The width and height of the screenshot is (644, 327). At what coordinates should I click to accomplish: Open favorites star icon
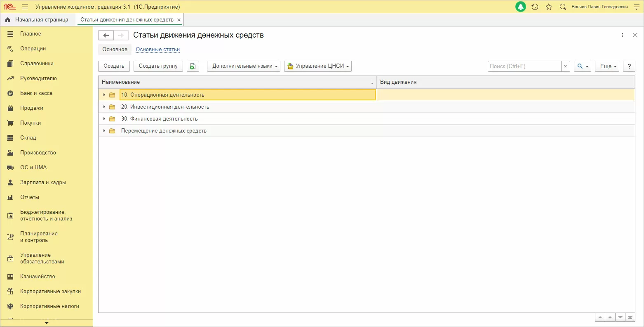tap(549, 7)
